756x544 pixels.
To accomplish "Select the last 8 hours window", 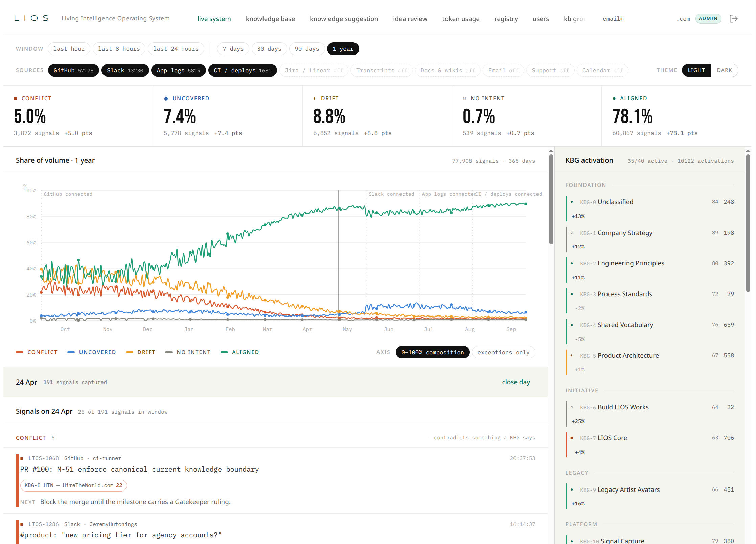I will [x=119, y=49].
